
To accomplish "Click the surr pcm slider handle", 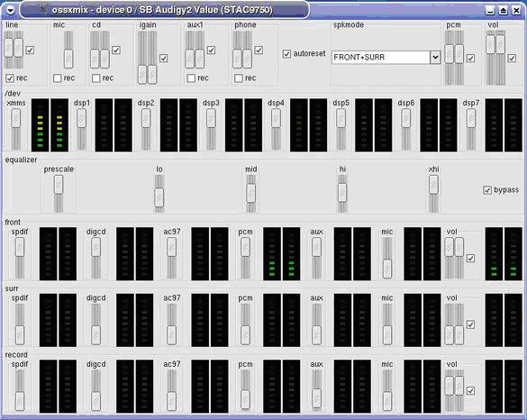I will point(245,335).
